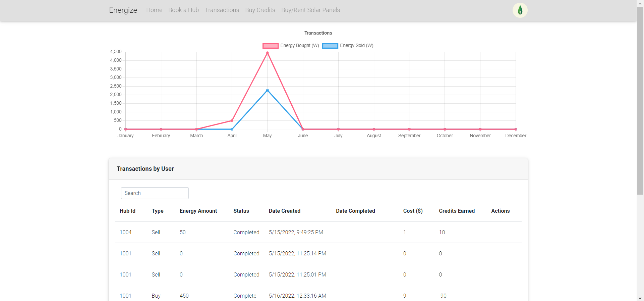Click the April Energy Bought data point
The image size is (644, 301).
pos(232,120)
